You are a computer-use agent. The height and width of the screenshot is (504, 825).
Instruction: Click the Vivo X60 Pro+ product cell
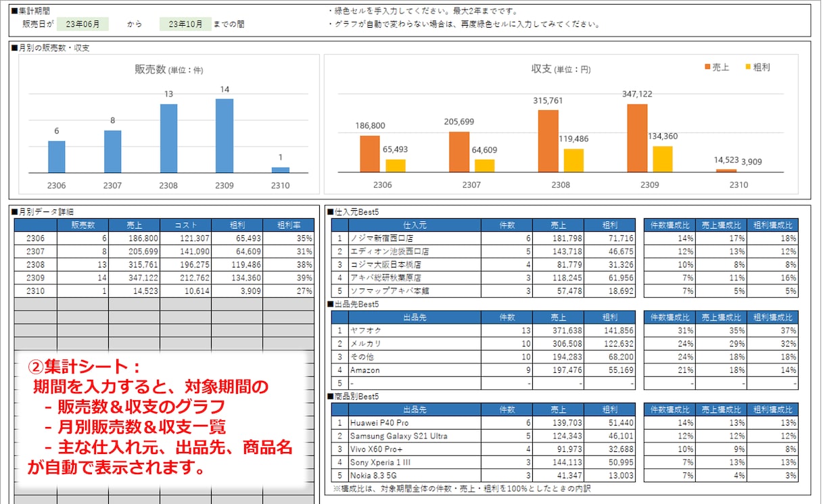point(415,449)
